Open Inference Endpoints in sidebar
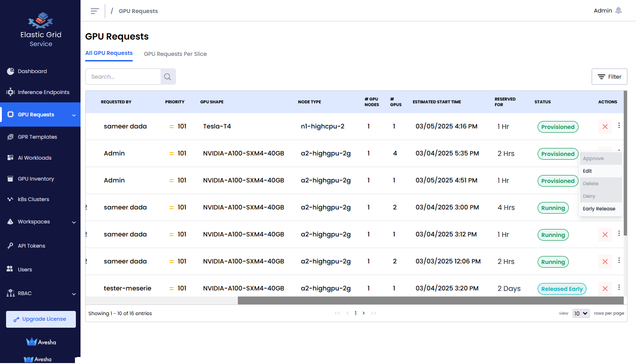This screenshot has height=364, width=640. [43, 92]
